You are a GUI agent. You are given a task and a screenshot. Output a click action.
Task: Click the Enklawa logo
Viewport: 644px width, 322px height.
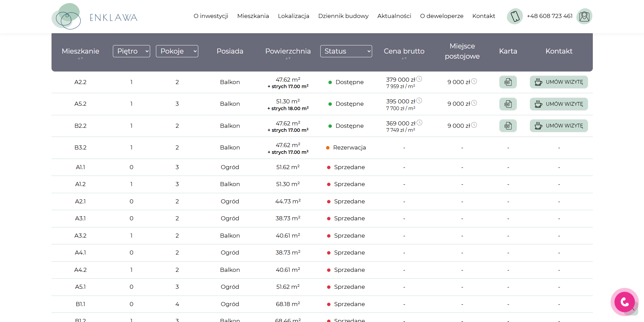pyautogui.click(x=95, y=16)
